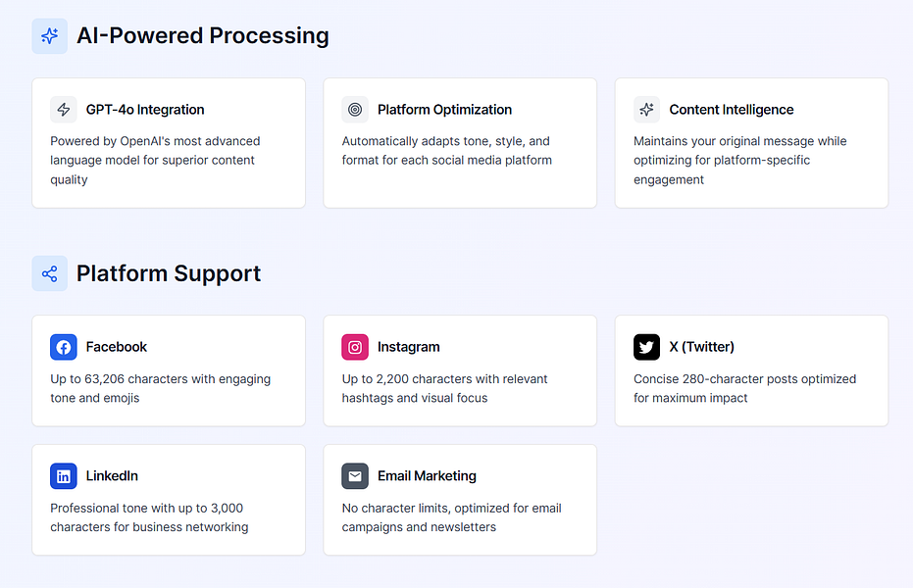
Task: Click the blue LinkedIn logo icon
Action: pyautogui.click(x=64, y=476)
